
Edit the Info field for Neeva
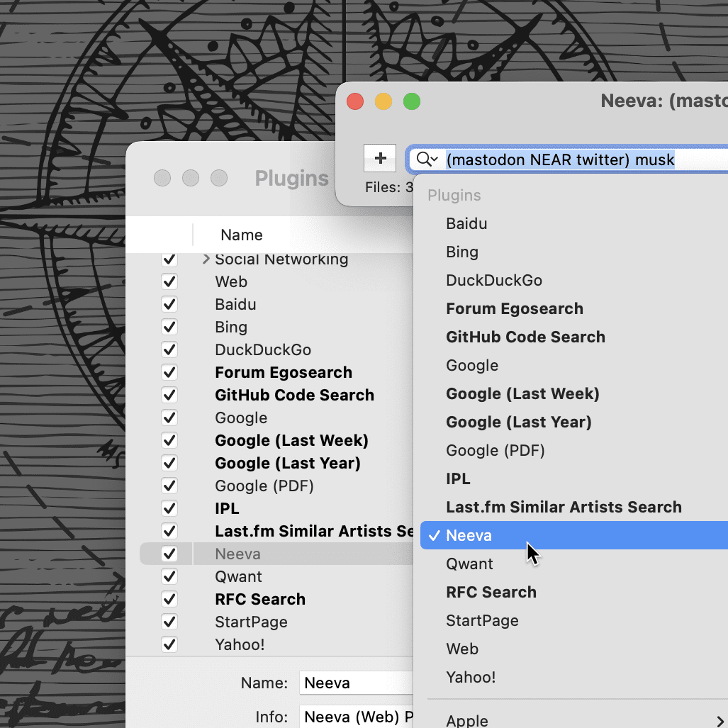coord(356,717)
